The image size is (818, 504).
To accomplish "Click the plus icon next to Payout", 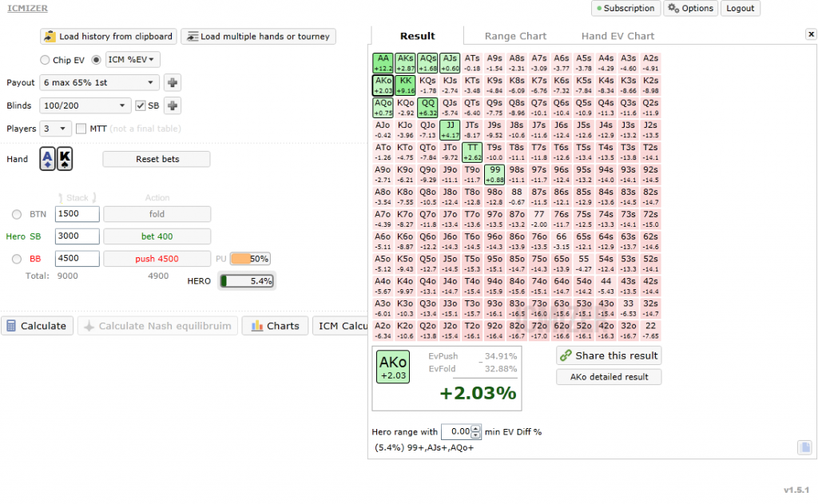I will pyautogui.click(x=173, y=82).
